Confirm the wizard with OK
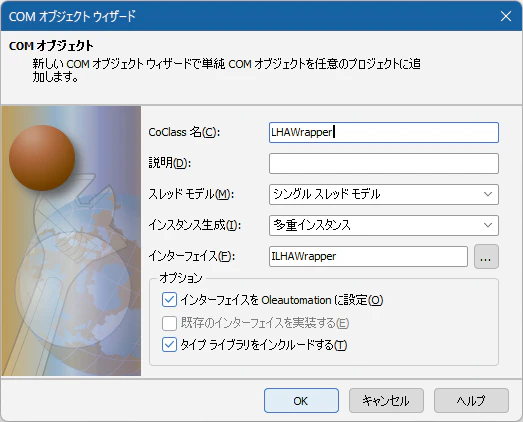 (x=301, y=401)
